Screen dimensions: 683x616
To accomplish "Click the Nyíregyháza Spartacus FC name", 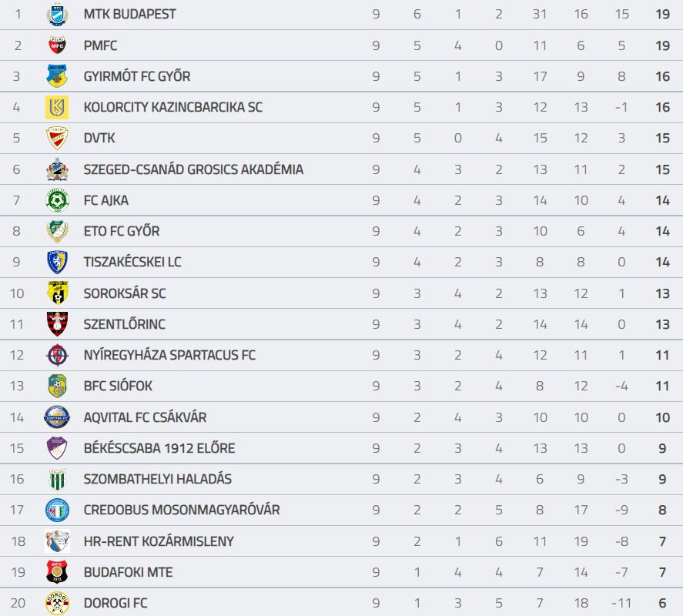I will [169, 355].
